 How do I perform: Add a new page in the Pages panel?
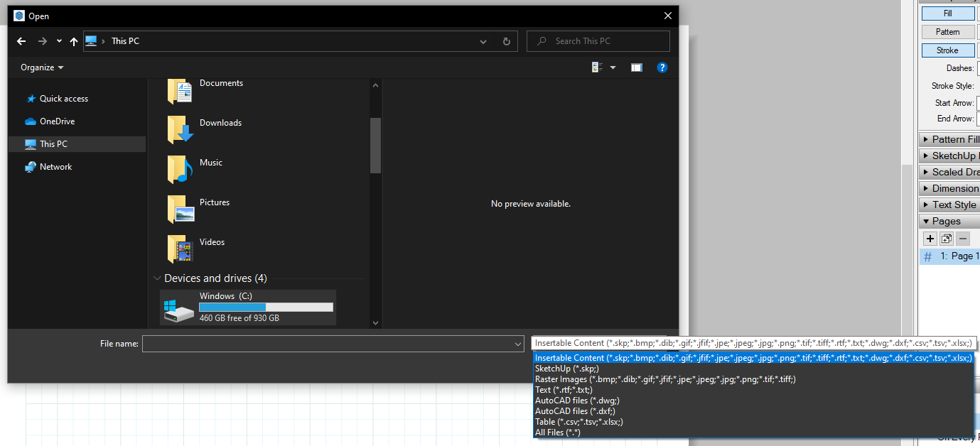click(930, 239)
